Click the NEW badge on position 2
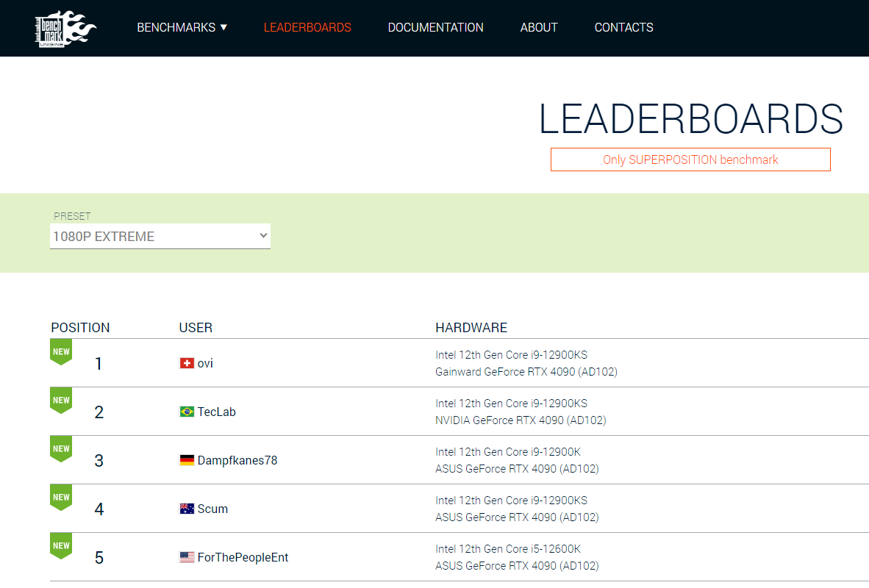 (x=61, y=400)
